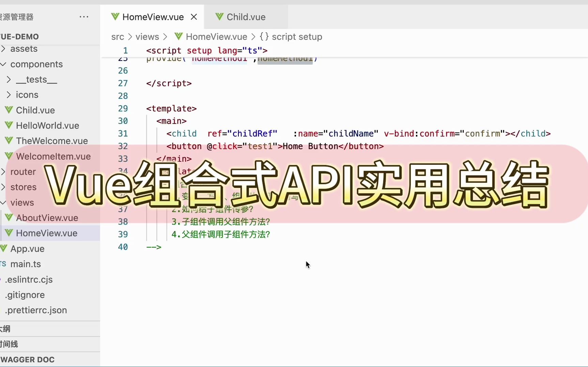Open main.ts from the explorer

pos(26,264)
